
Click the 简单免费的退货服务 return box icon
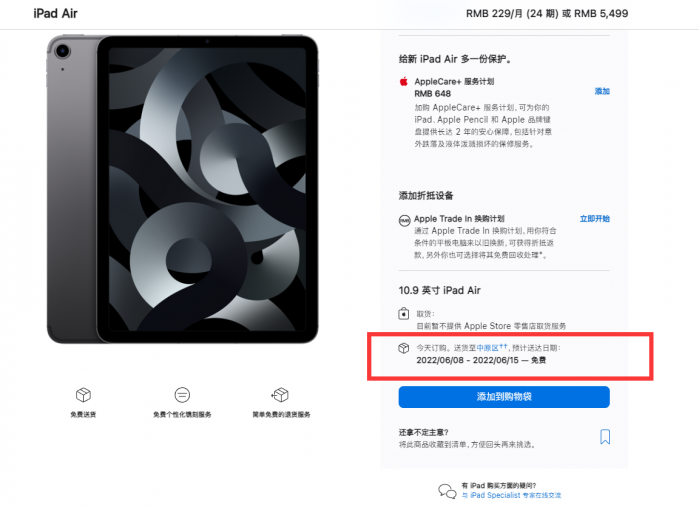280,395
